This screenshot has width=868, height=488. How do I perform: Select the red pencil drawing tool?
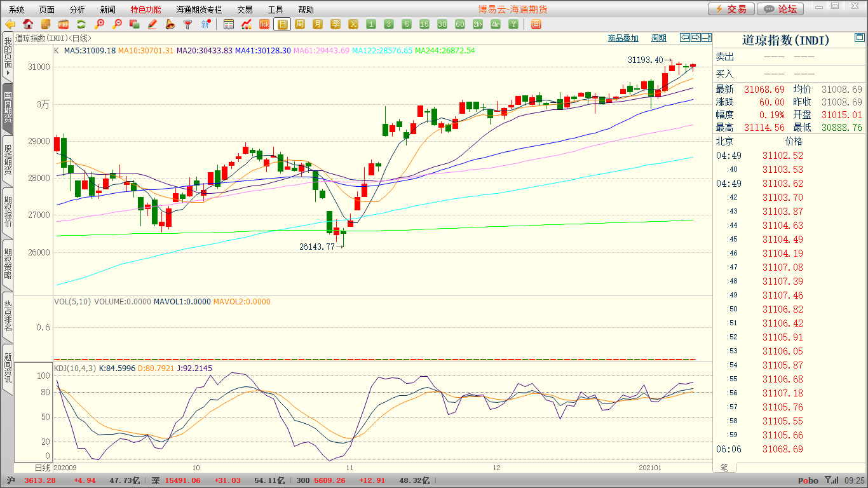click(153, 24)
